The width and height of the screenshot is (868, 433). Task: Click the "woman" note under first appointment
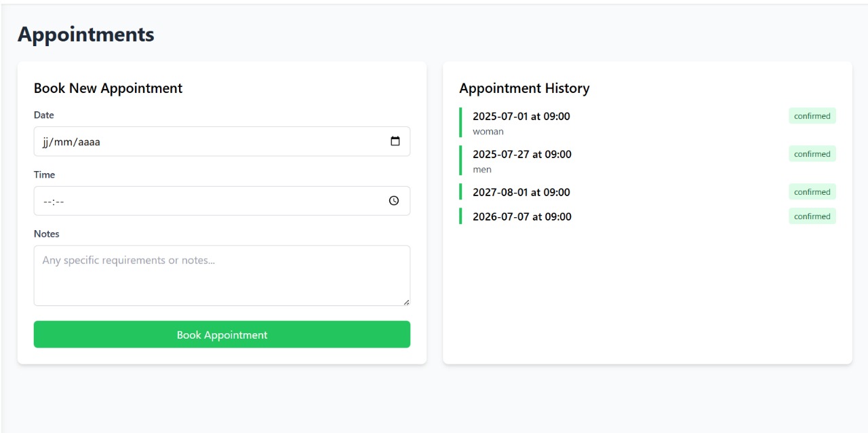[x=488, y=132]
